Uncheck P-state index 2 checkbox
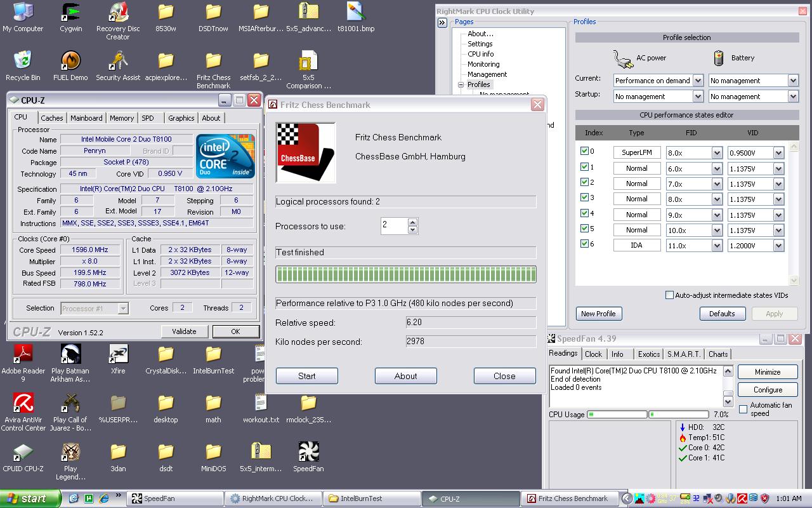The width and height of the screenshot is (812, 508). point(584,182)
